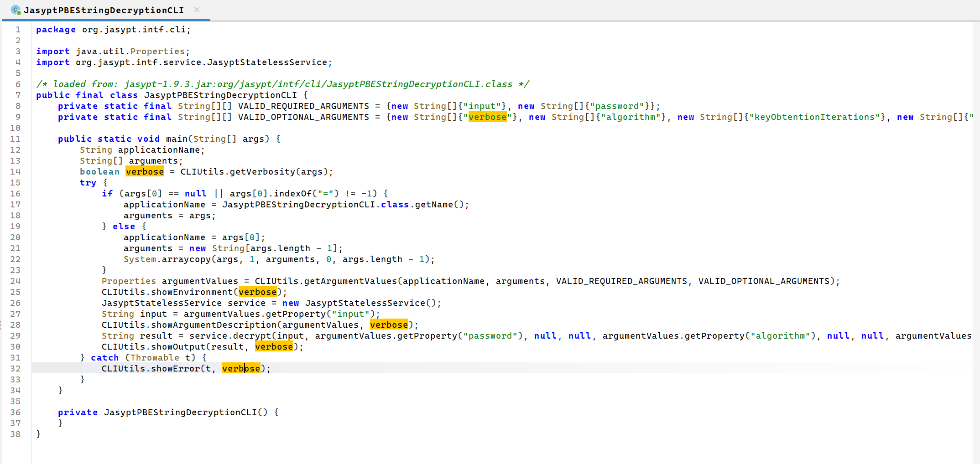Click highlighted 'verbose' argument on line 28

point(389,325)
